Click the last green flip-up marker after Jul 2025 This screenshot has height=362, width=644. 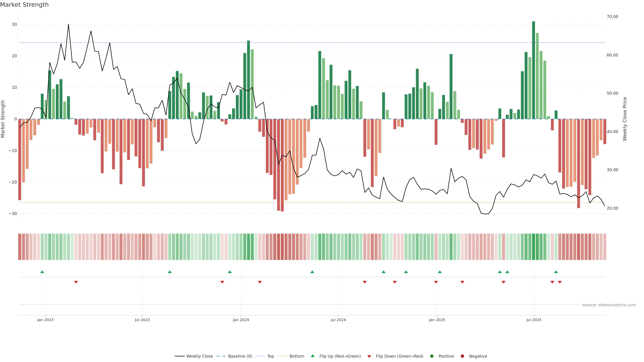556,272
